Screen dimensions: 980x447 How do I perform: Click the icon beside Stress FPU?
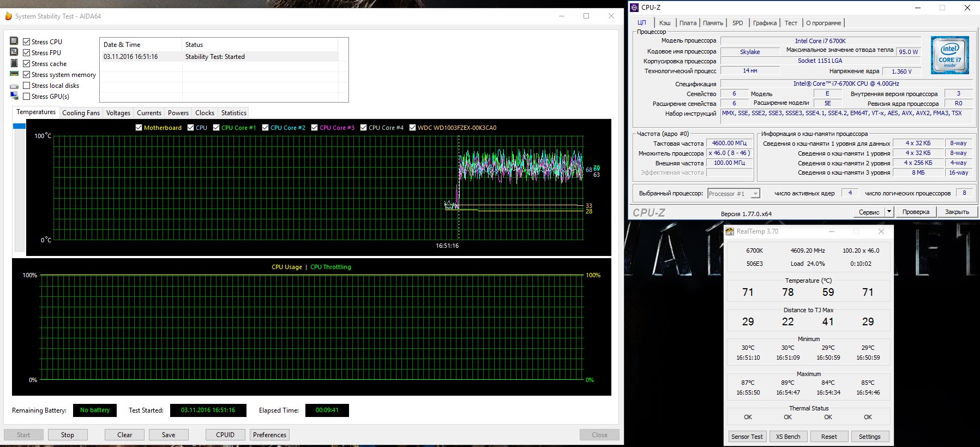(x=14, y=52)
